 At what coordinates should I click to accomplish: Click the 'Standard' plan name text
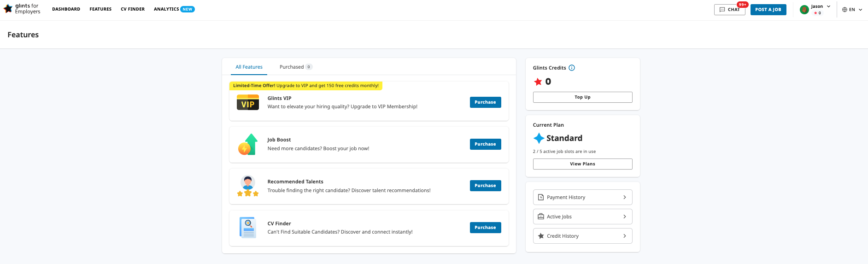[x=564, y=138]
